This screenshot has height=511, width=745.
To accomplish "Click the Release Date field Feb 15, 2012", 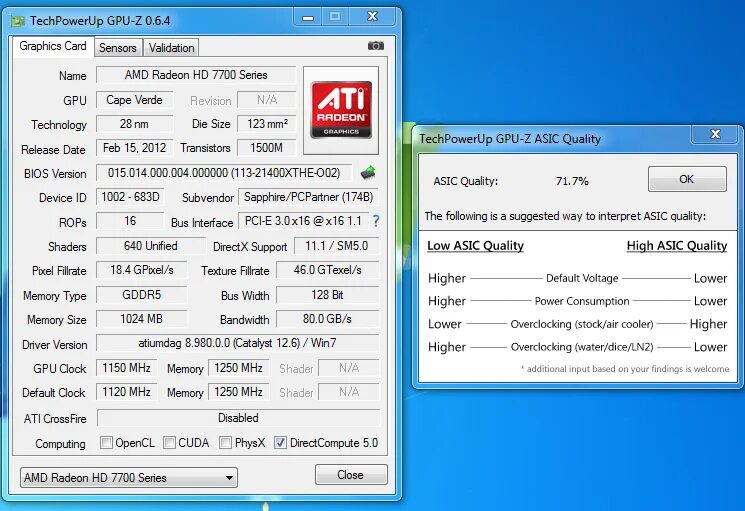I will tap(134, 148).
